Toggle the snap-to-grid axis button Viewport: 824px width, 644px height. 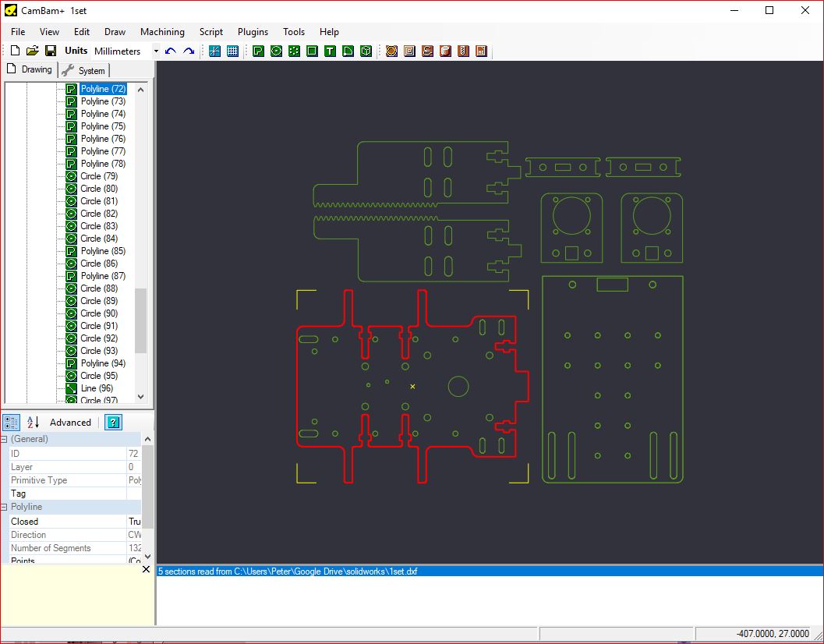tap(214, 51)
